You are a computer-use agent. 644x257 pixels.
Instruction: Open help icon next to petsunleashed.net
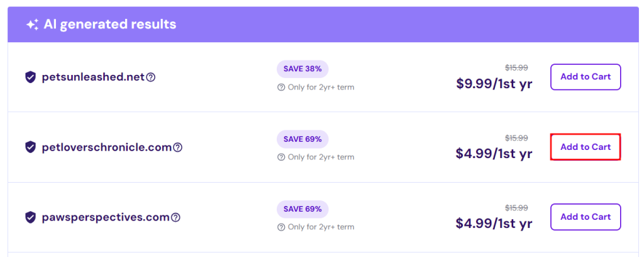click(150, 77)
